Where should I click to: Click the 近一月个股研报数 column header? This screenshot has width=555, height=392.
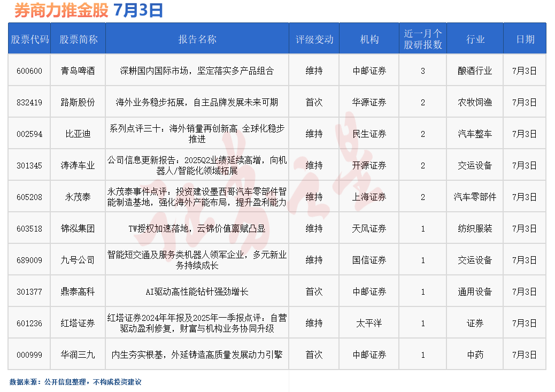pyautogui.click(x=423, y=39)
